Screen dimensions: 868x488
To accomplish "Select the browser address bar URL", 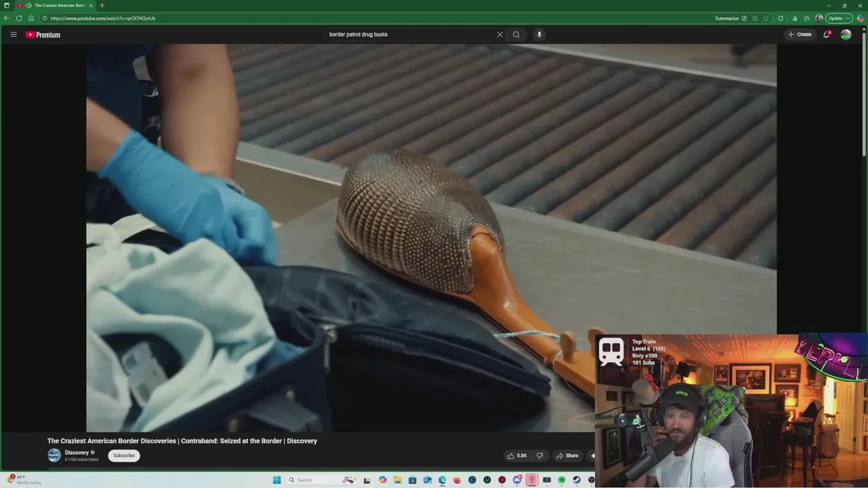I will [x=103, y=18].
